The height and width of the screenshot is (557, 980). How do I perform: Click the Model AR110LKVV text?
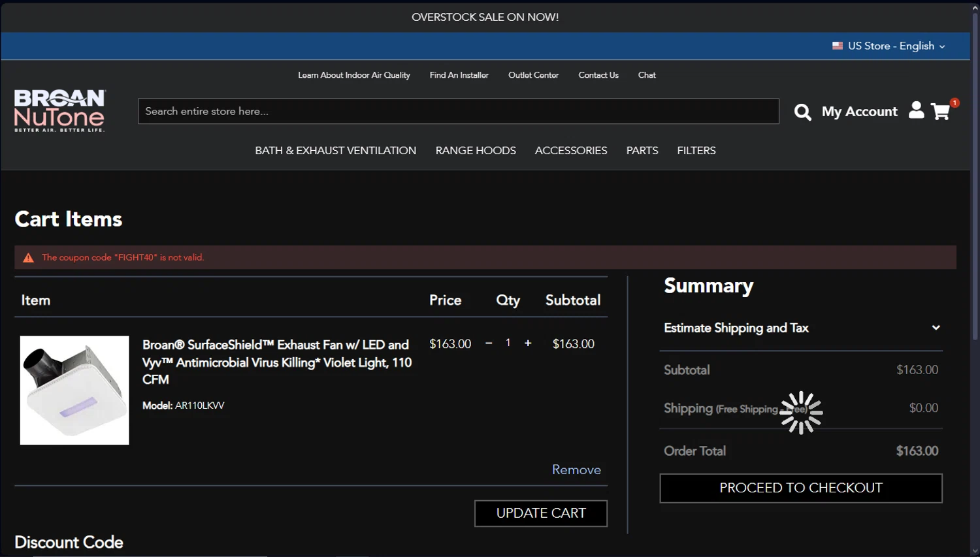[x=184, y=406]
